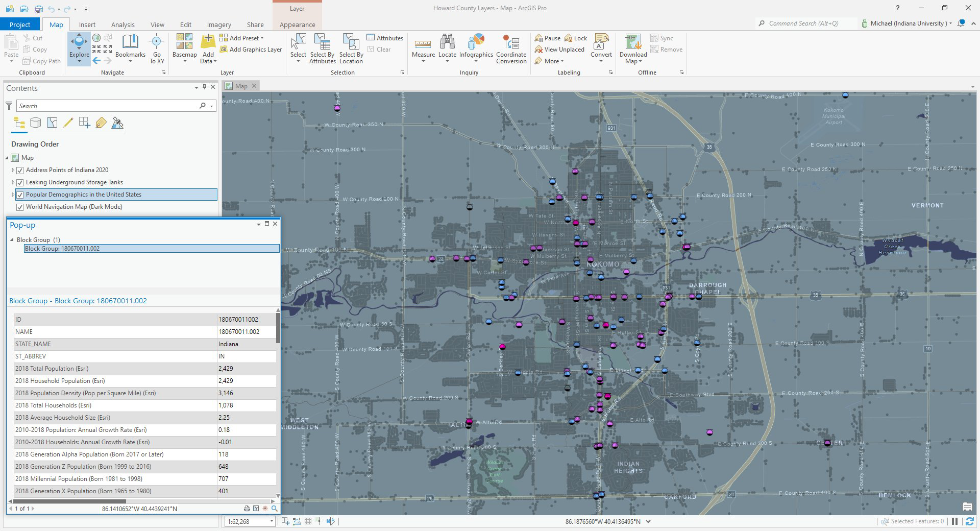Collapse the Block Group tree in Pop-up
Viewport: 980px width, 531px height.
[x=12, y=239]
